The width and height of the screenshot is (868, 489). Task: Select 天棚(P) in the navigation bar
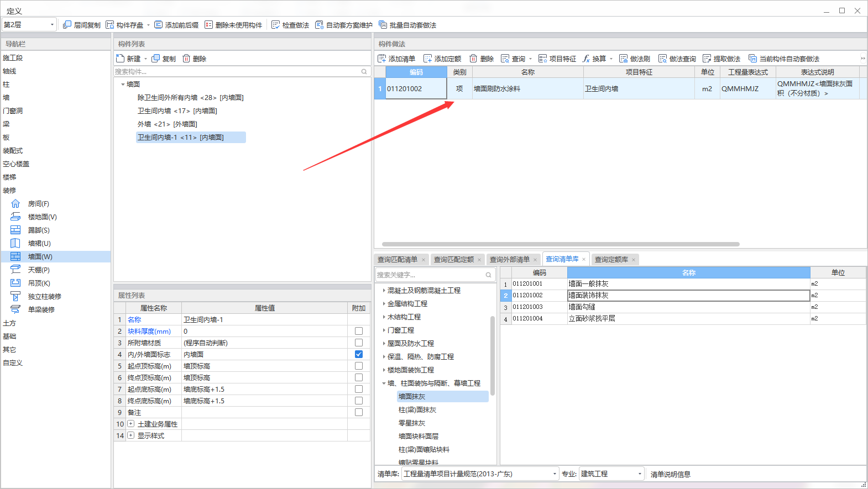click(39, 270)
